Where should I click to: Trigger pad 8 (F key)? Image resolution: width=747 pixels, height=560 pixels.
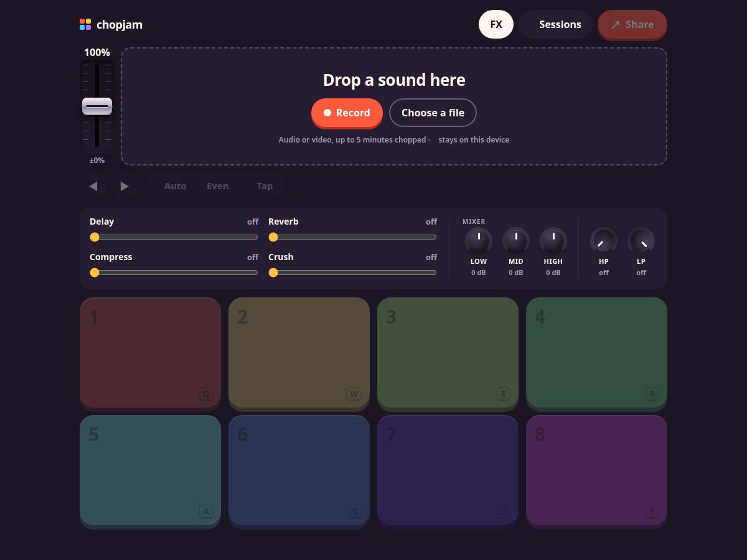coord(596,470)
